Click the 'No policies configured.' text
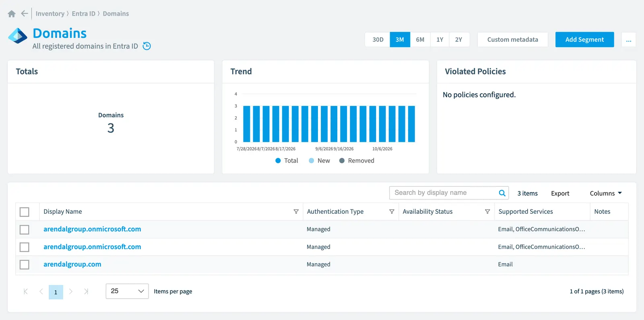 [x=479, y=95]
